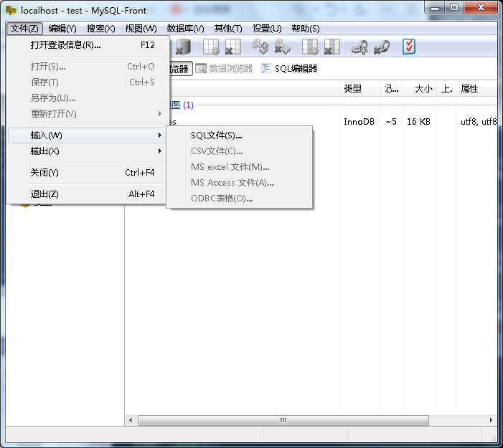Screen dimensions: 503x448
Task: Click the delete foreign key chain icon
Action: (x=382, y=47)
